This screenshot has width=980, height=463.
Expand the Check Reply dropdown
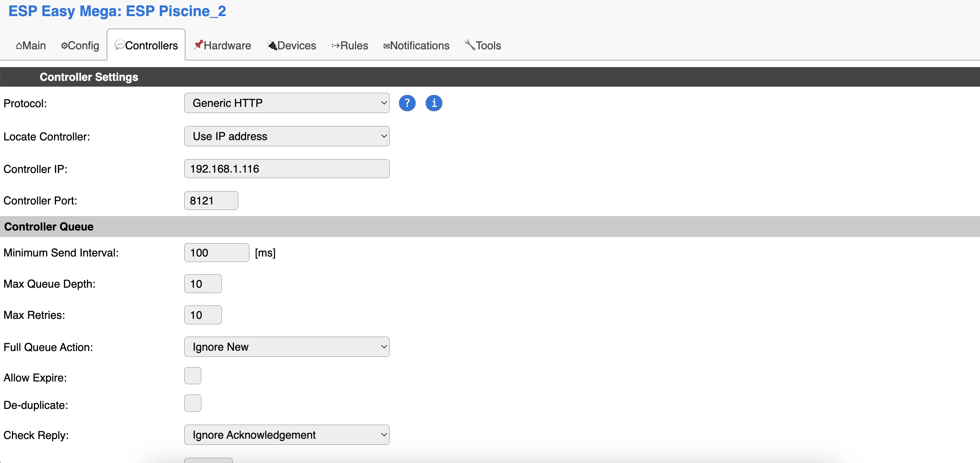[287, 435]
